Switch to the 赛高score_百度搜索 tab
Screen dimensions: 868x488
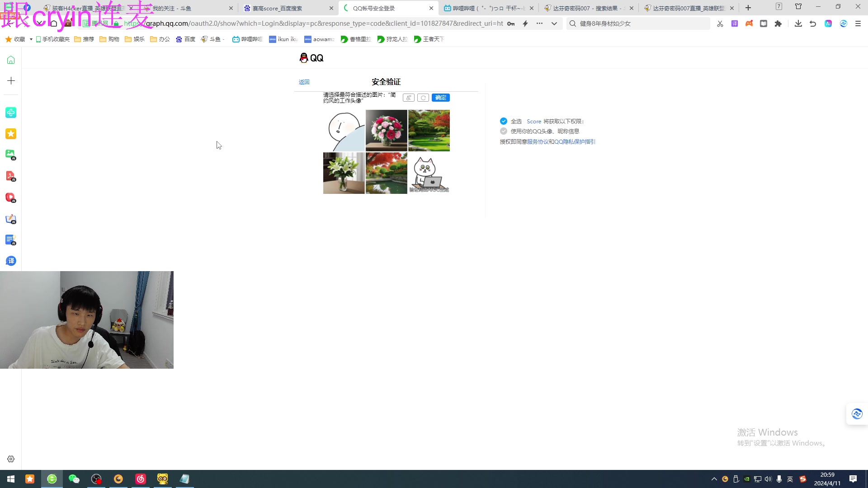coord(288,8)
